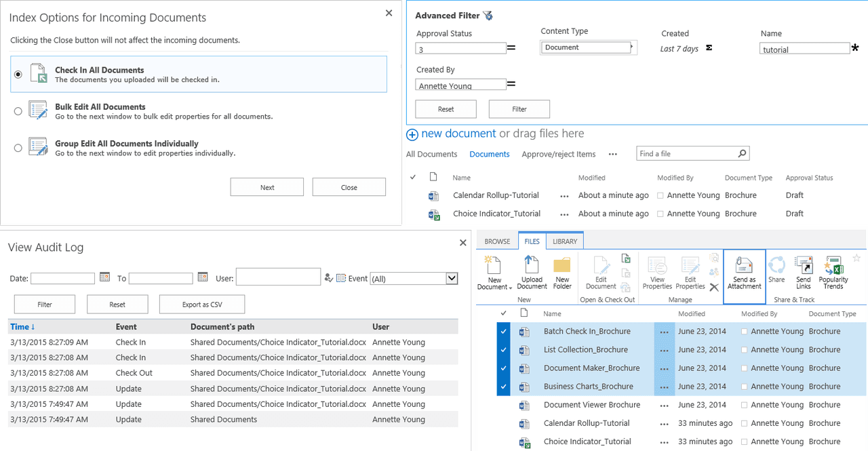Uncheck the Business Charts_Brochure row checkmark

click(503, 387)
